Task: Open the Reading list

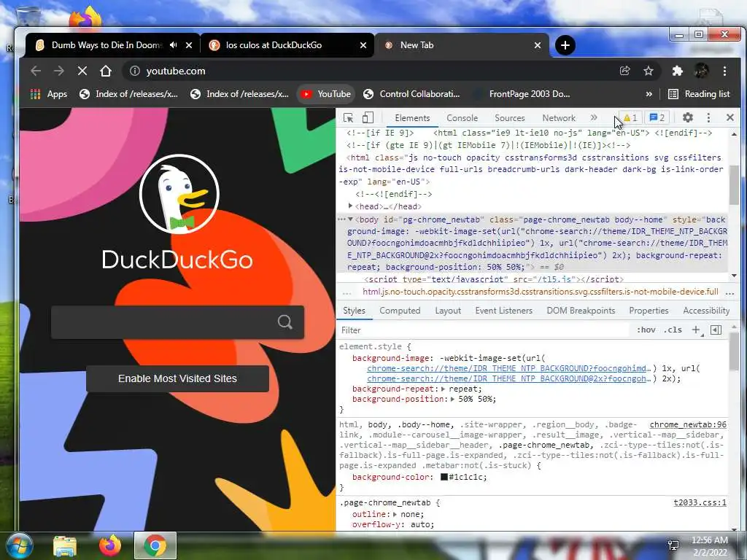Action: pyautogui.click(x=699, y=94)
